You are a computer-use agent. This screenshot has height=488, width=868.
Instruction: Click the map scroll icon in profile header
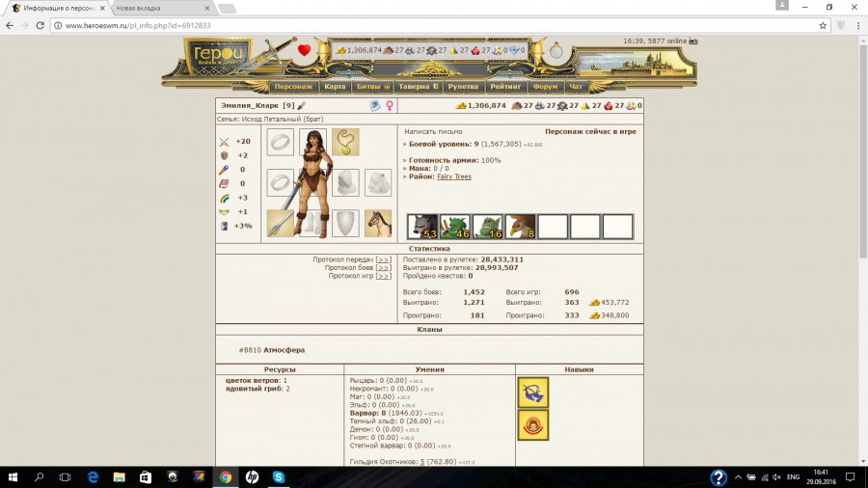(x=375, y=106)
